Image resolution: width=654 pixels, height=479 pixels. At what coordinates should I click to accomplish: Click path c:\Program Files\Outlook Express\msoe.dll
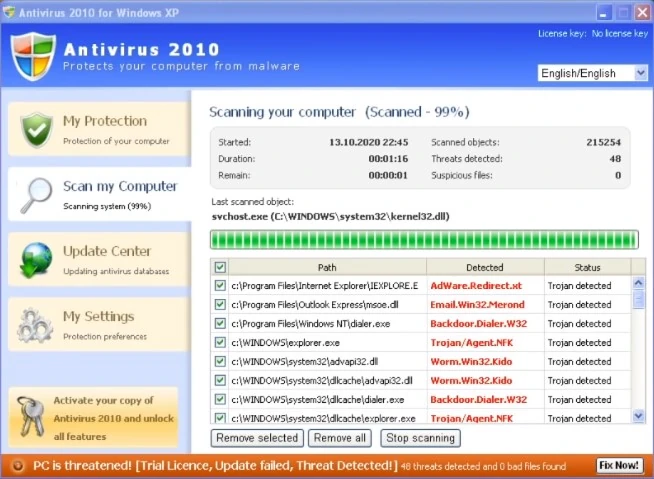[315, 305]
